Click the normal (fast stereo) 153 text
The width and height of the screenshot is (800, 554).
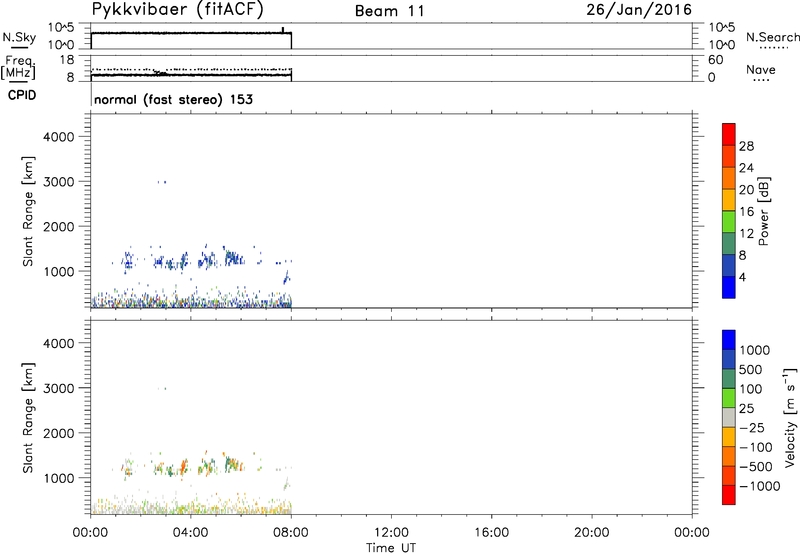coord(173,99)
